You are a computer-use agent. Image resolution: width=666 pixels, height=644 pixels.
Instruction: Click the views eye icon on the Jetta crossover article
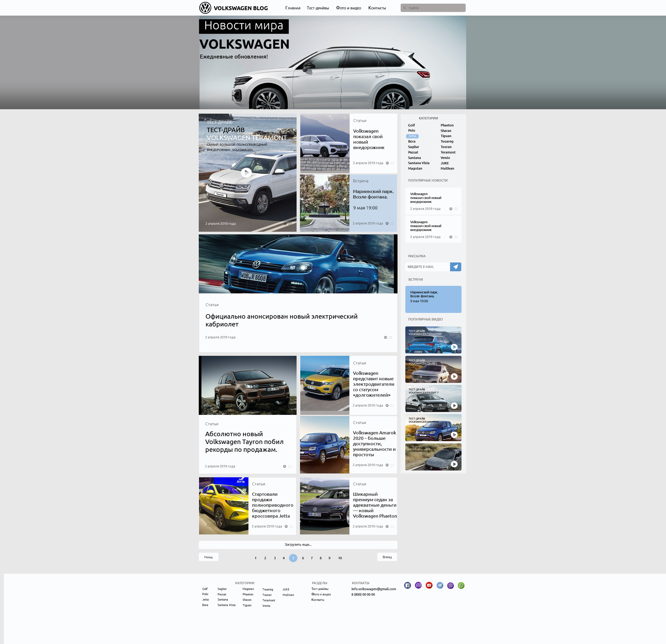286,526
